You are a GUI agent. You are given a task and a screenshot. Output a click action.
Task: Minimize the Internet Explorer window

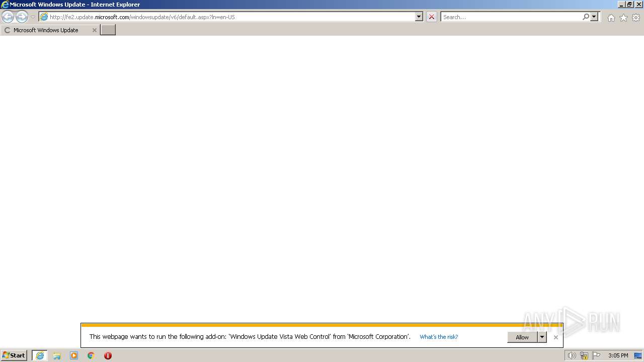click(621, 4)
